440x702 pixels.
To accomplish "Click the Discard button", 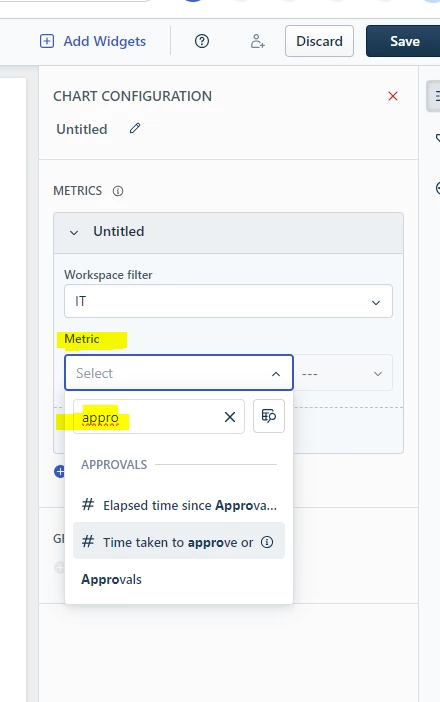I will tap(320, 41).
